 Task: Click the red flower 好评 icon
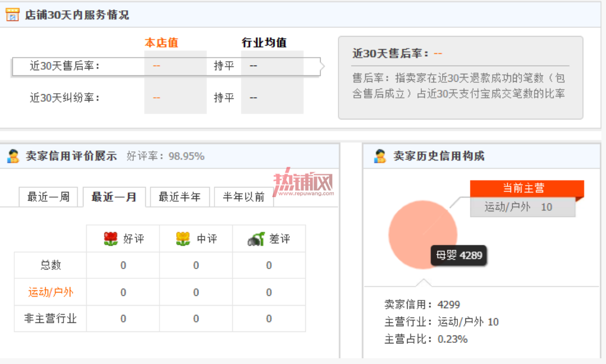click(111, 239)
